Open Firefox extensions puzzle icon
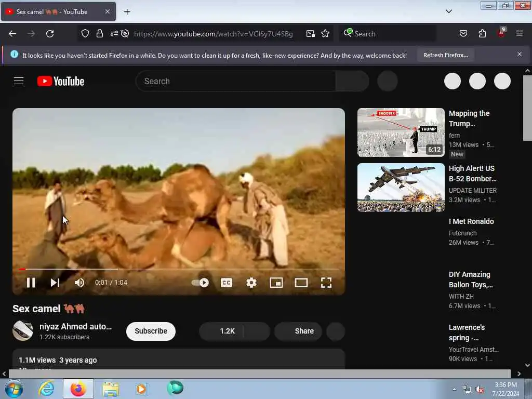Screen dimensions: 532x399 click(482, 33)
